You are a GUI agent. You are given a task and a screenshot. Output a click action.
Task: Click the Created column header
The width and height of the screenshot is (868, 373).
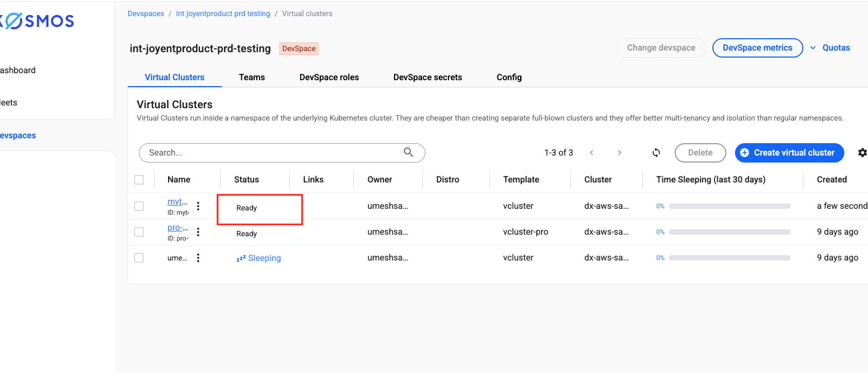coord(832,180)
